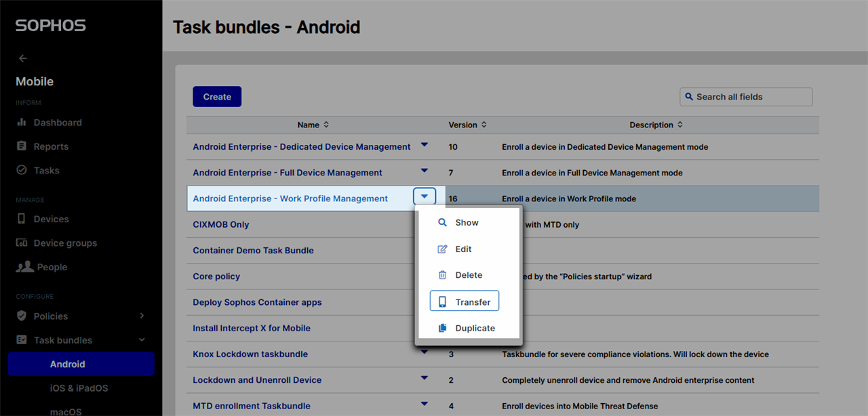Open Android Enterprise - Dedicated Device Management link

pos(302,146)
